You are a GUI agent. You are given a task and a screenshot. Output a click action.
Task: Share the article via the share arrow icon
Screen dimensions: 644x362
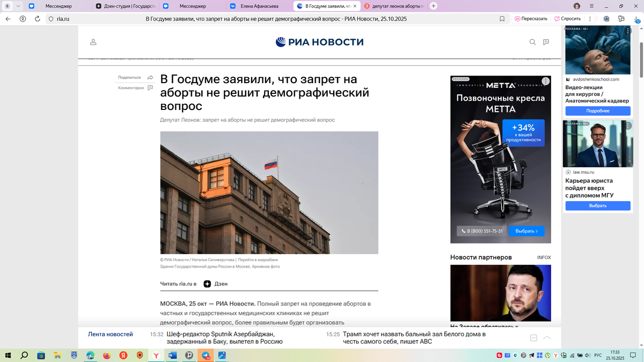(151, 77)
